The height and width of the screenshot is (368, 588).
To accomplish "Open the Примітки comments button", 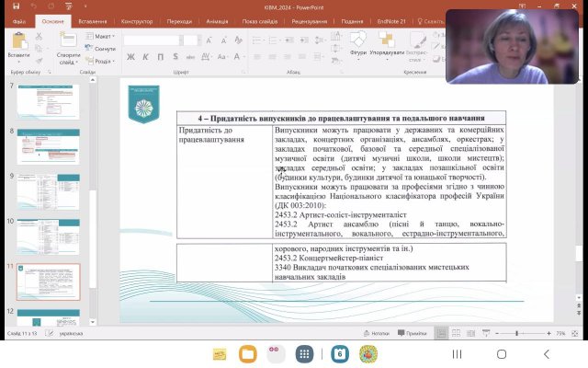I will pyautogui.click(x=413, y=333).
